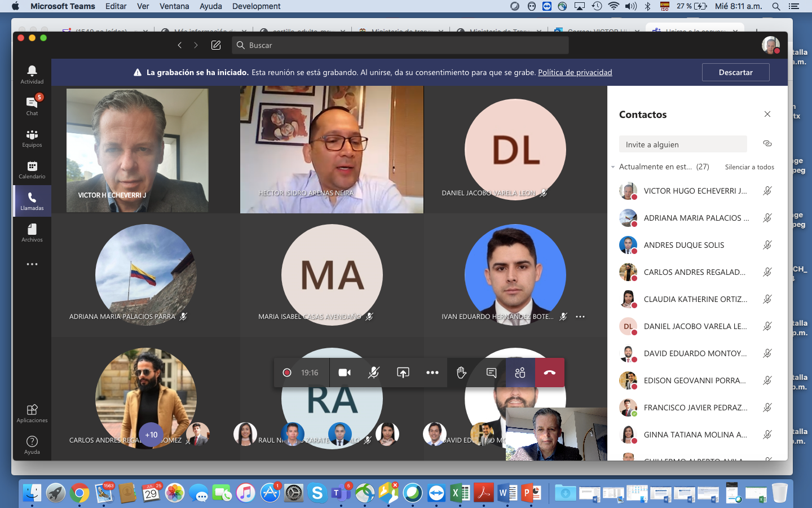Click Silenciar a todos
The height and width of the screenshot is (508, 812).
tap(749, 167)
